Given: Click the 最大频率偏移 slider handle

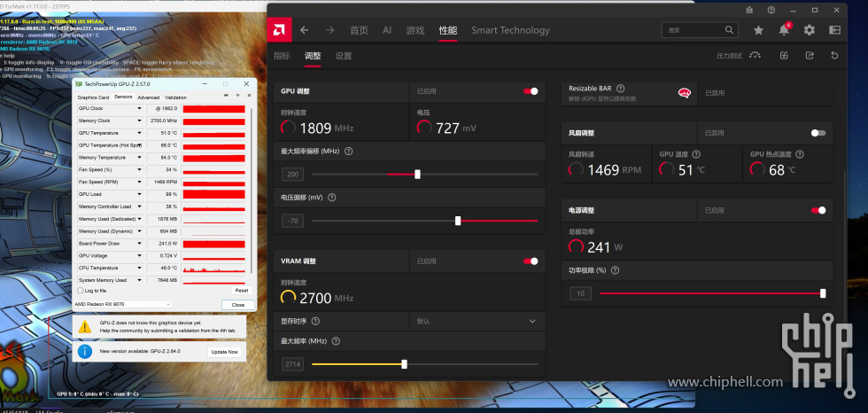Looking at the screenshot, I should [417, 175].
